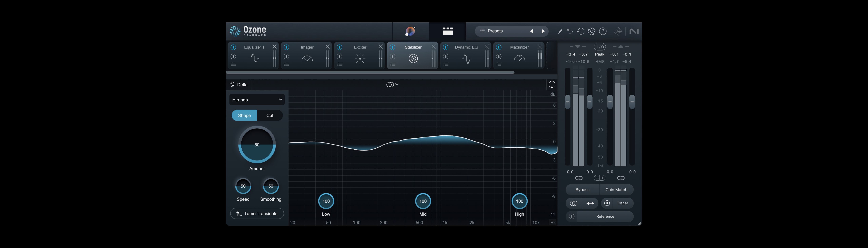Remove the Imager module
Image resolution: width=868 pixels, height=248 pixels.
point(328,47)
